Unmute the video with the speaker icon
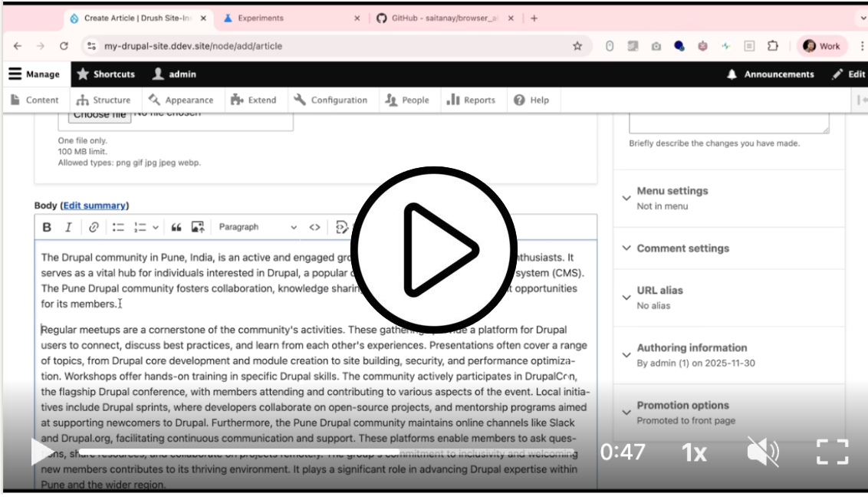Screen dimensions: 868x500 764,452
